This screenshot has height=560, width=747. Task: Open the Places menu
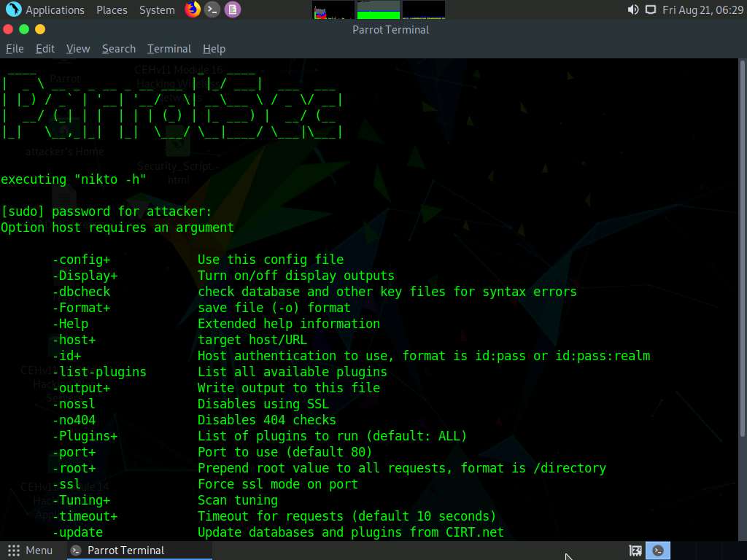(x=112, y=10)
